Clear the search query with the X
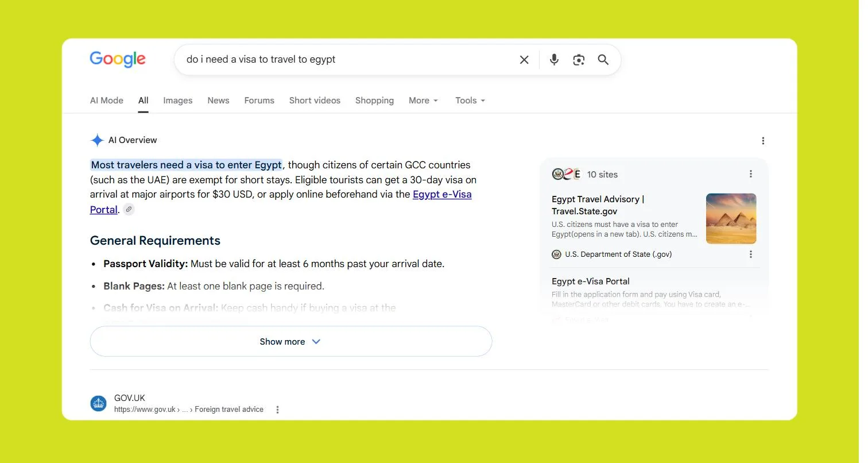The image size is (868, 463). pos(524,60)
